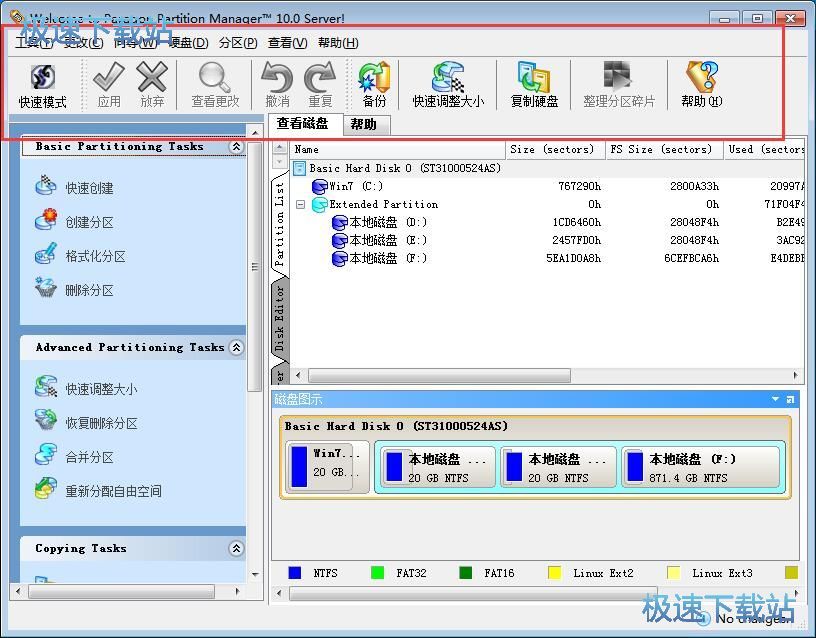Redo operation with 重复 arrow
816x638 pixels.
click(320, 85)
